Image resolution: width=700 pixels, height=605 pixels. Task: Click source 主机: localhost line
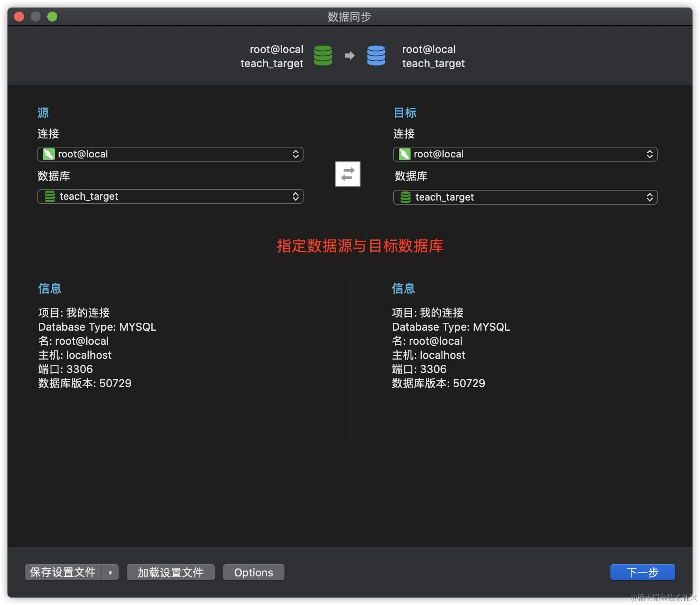pos(75,355)
